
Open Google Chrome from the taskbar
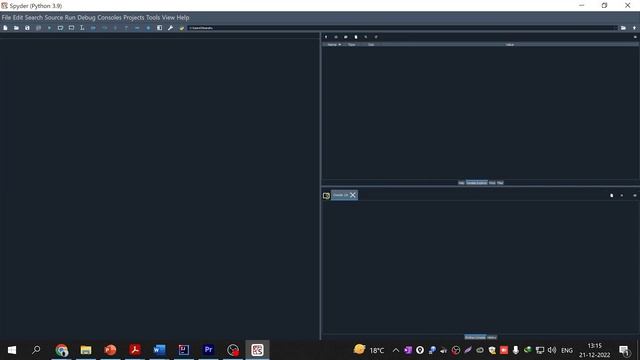[x=62, y=350]
